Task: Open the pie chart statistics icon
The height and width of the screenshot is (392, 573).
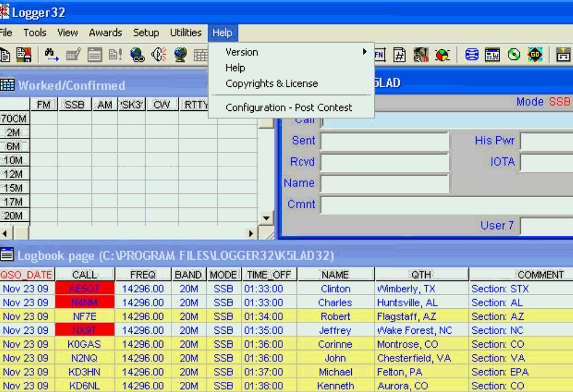Action: [x=442, y=54]
